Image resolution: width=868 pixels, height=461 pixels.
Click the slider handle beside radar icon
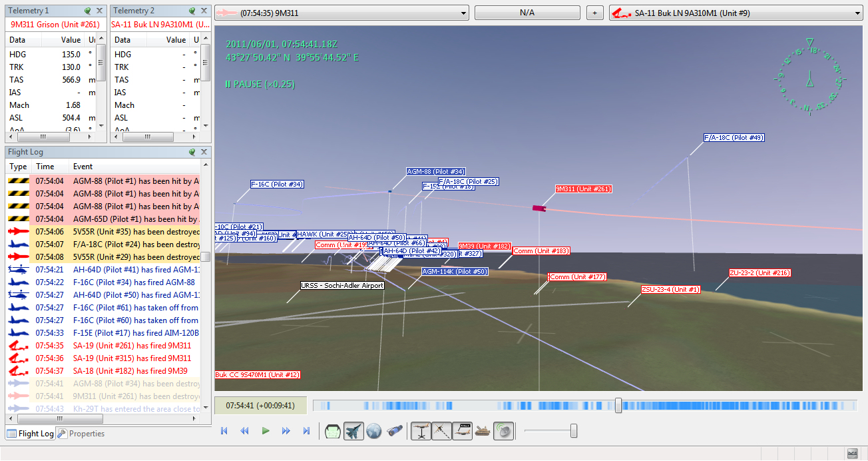click(x=574, y=431)
